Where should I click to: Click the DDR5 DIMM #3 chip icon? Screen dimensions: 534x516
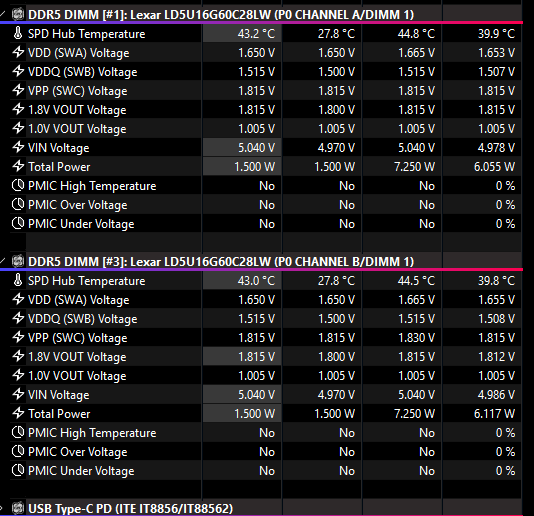coord(18,261)
